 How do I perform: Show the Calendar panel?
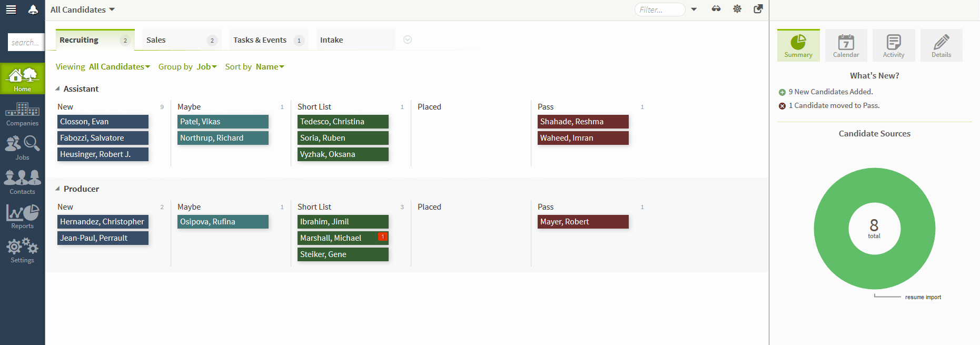pyautogui.click(x=846, y=45)
